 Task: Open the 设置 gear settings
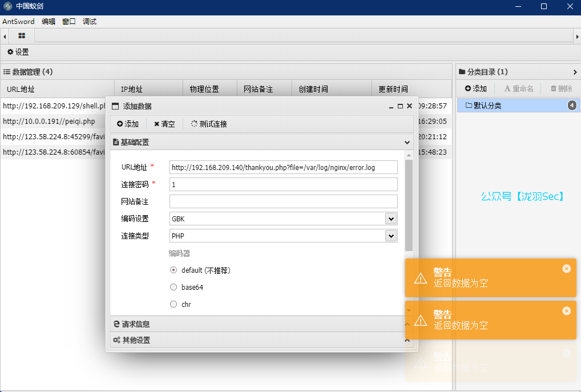(x=18, y=52)
